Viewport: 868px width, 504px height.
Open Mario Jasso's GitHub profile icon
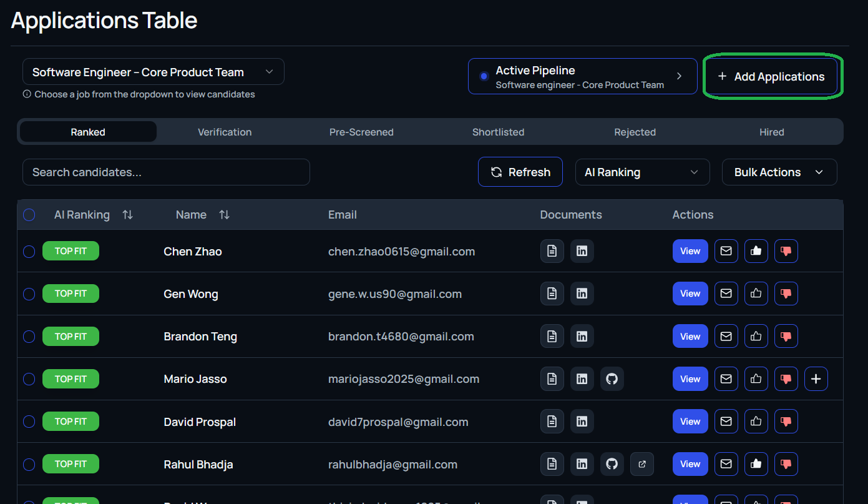pos(612,379)
